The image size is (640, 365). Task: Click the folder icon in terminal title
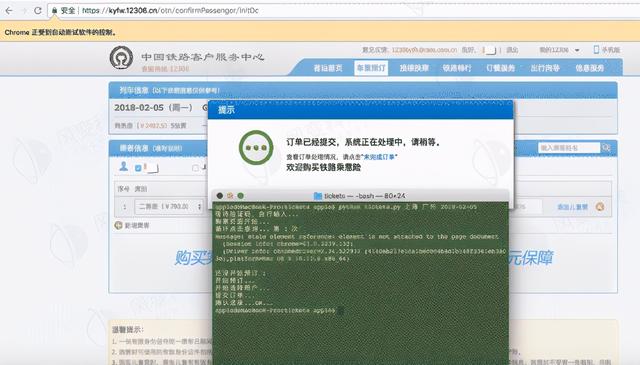tap(318, 196)
